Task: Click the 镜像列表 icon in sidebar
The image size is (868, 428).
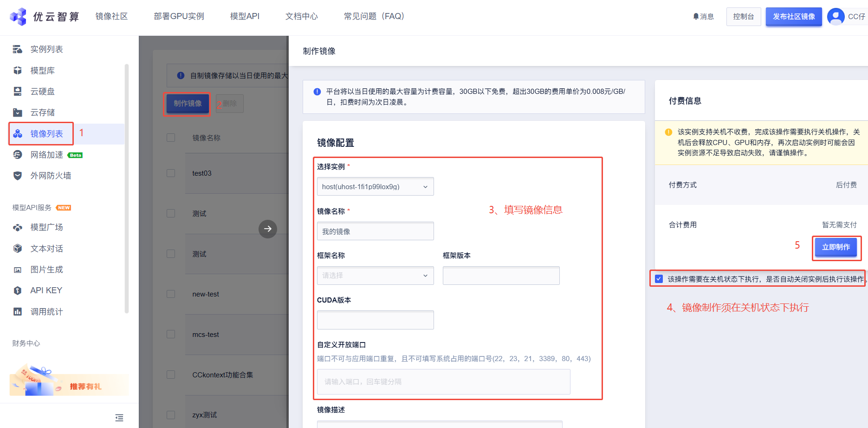Action: 18,134
